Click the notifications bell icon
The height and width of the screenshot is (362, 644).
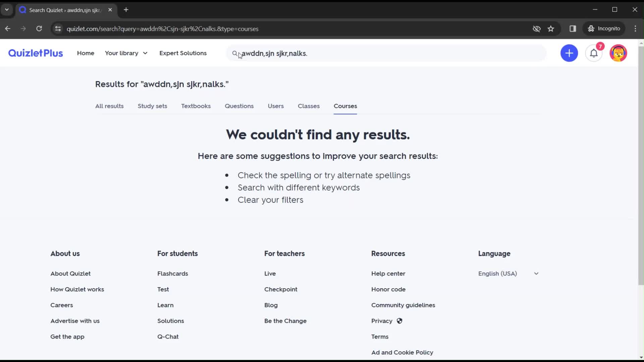pyautogui.click(x=595, y=53)
